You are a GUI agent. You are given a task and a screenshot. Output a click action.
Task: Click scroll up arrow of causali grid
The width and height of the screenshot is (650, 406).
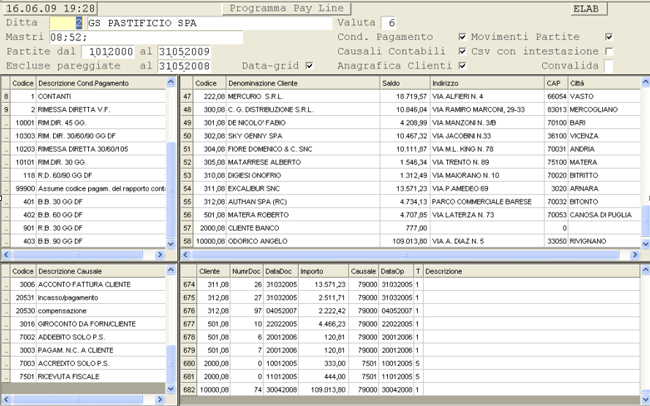click(171, 270)
